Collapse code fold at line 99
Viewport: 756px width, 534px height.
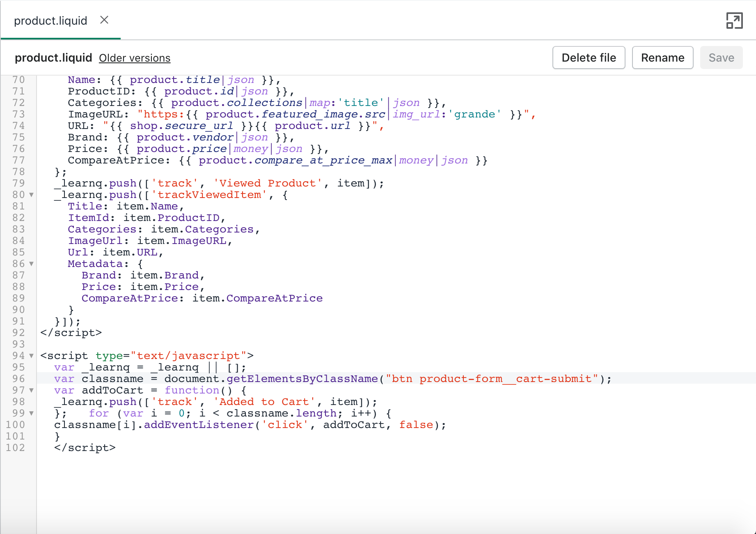coord(31,413)
